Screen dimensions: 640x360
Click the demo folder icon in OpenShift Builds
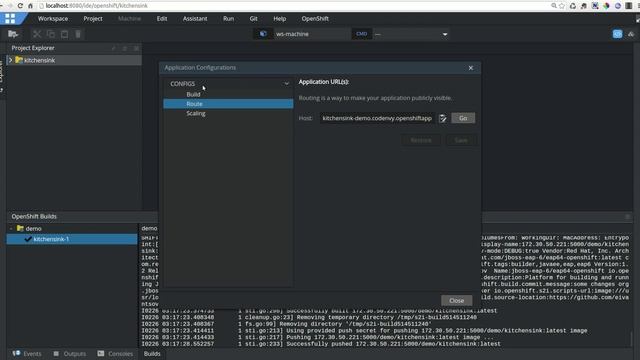coord(20,229)
